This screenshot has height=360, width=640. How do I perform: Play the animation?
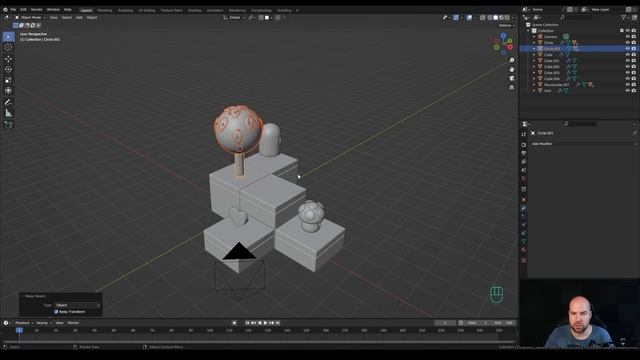point(265,323)
